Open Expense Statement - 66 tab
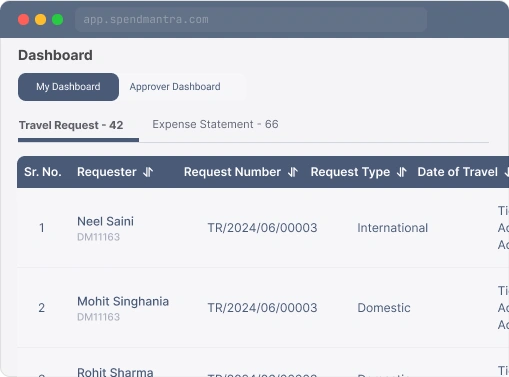The width and height of the screenshot is (509, 377). (215, 124)
